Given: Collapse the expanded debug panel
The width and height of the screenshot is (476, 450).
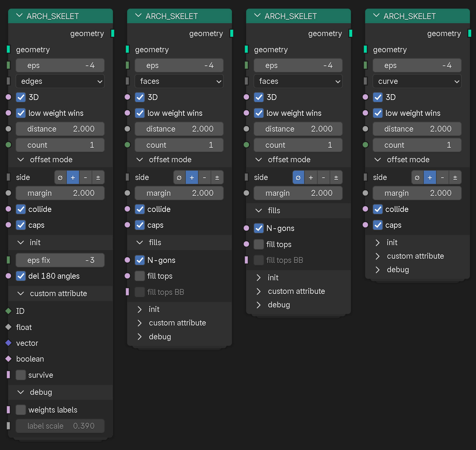Looking at the screenshot, I should [21, 392].
